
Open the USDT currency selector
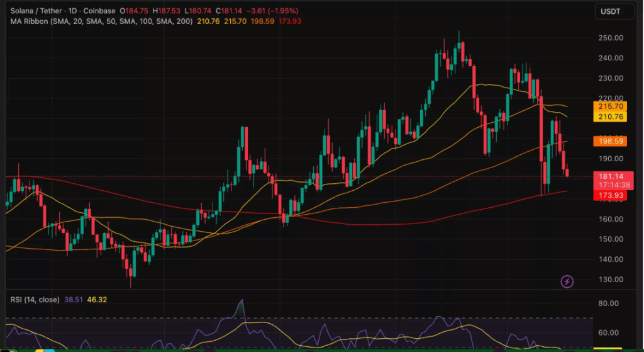click(x=610, y=11)
